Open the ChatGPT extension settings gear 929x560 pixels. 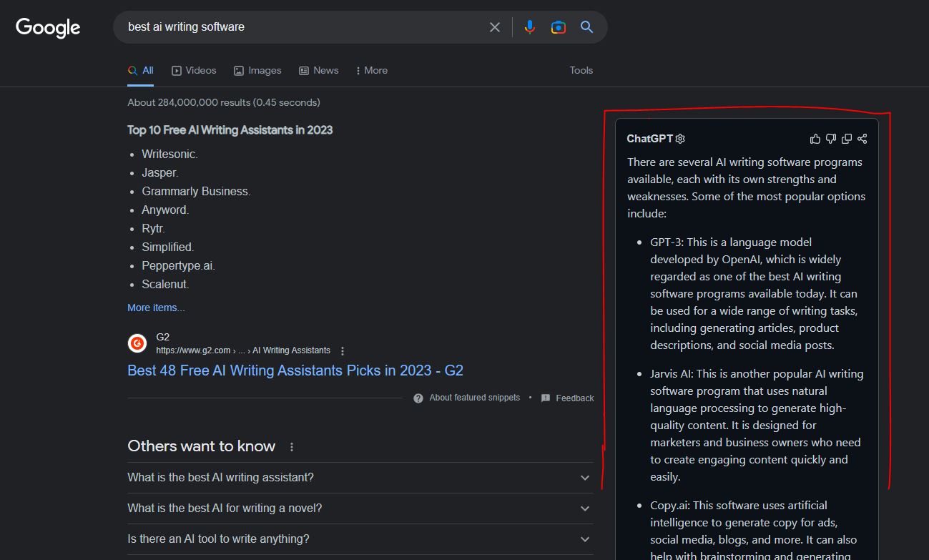pyautogui.click(x=679, y=138)
